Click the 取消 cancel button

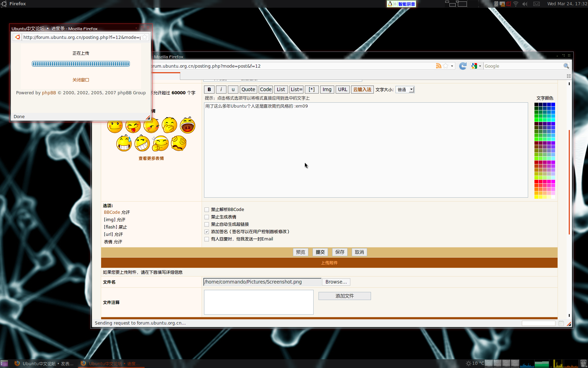tap(359, 252)
